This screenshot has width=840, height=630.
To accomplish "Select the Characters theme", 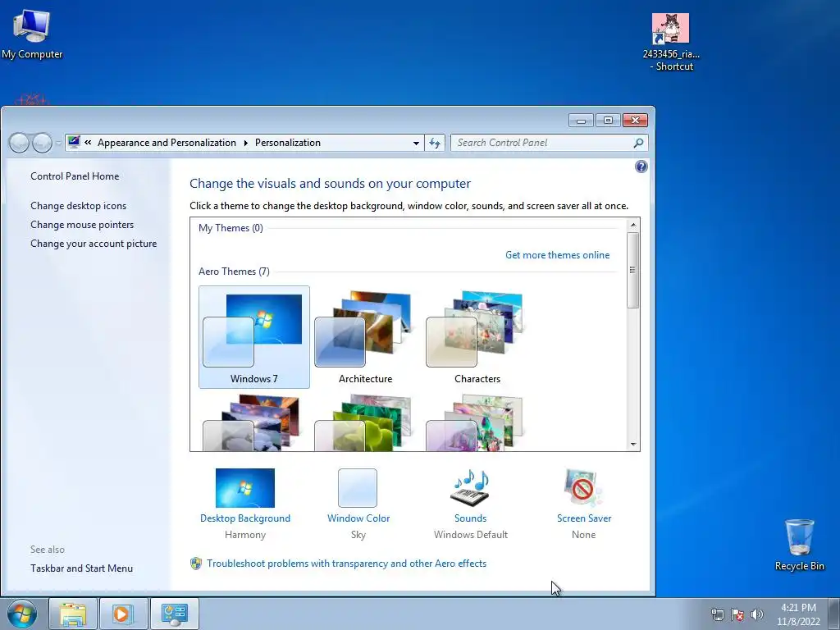I will click(x=477, y=337).
